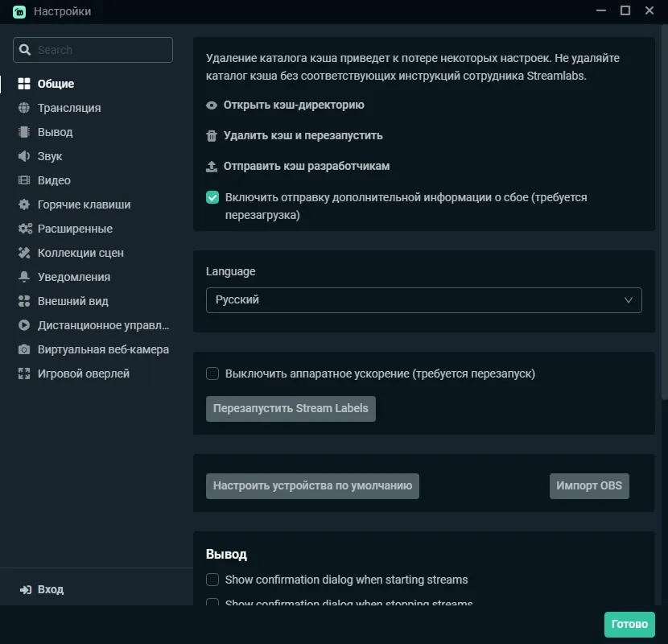Click the magnifier icon in search box
Image resolution: width=668 pixels, height=644 pixels.
[25, 50]
